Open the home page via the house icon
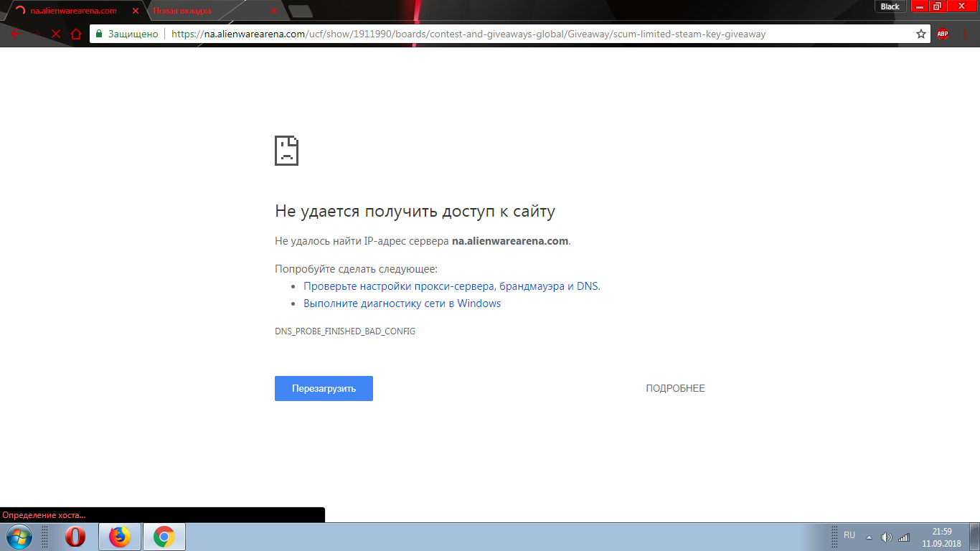The height and width of the screenshot is (551, 980). tap(76, 34)
